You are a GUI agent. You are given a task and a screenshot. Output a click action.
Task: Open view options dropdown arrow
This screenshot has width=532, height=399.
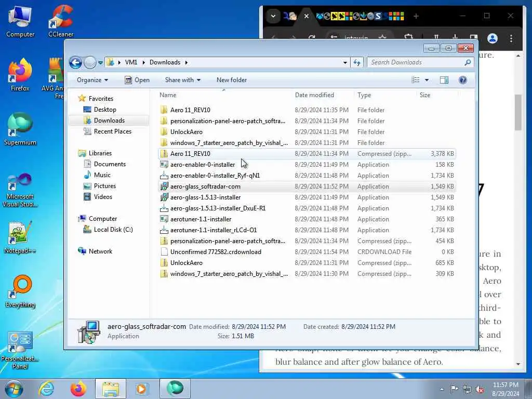[x=427, y=80]
